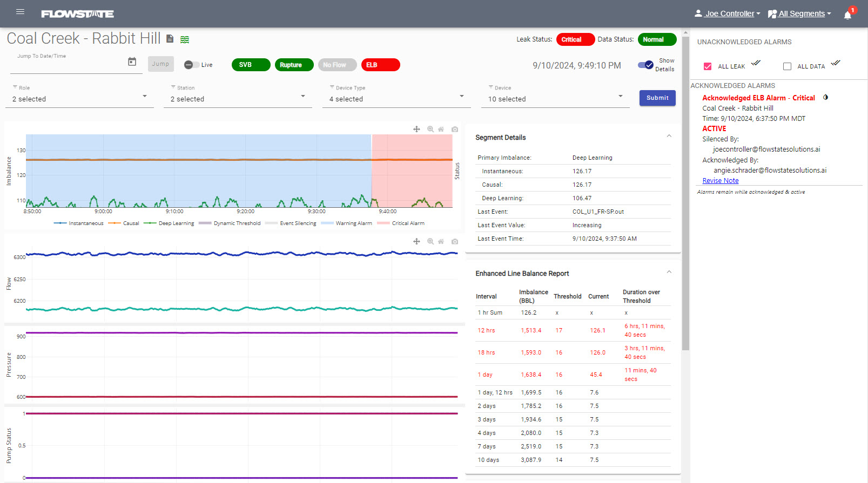This screenshot has height=483, width=868.
Task: Download Flow chart image via camera icon
Action: 455,241
